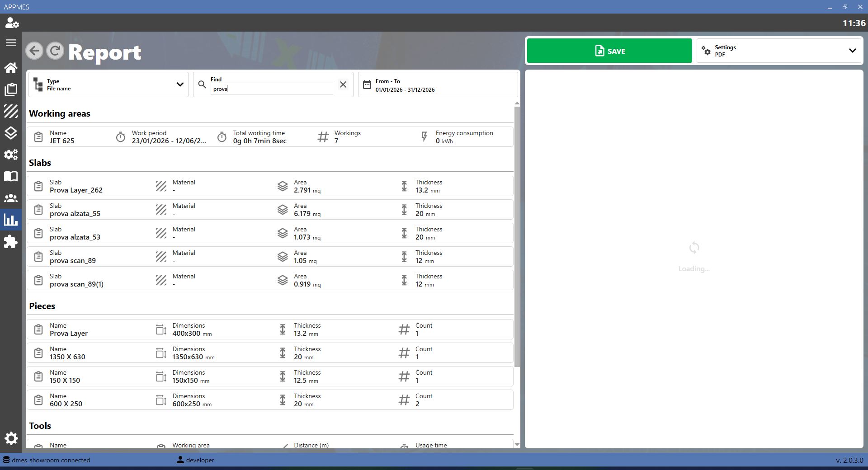The width and height of the screenshot is (868, 470).
Task: Click the developer user in status bar
Action: [195, 460]
